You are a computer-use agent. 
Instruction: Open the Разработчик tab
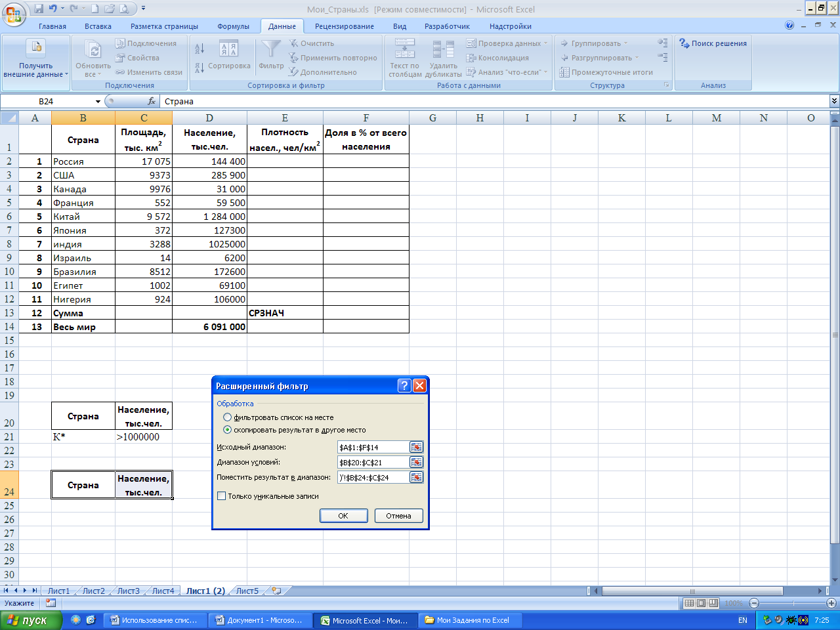click(x=447, y=26)
